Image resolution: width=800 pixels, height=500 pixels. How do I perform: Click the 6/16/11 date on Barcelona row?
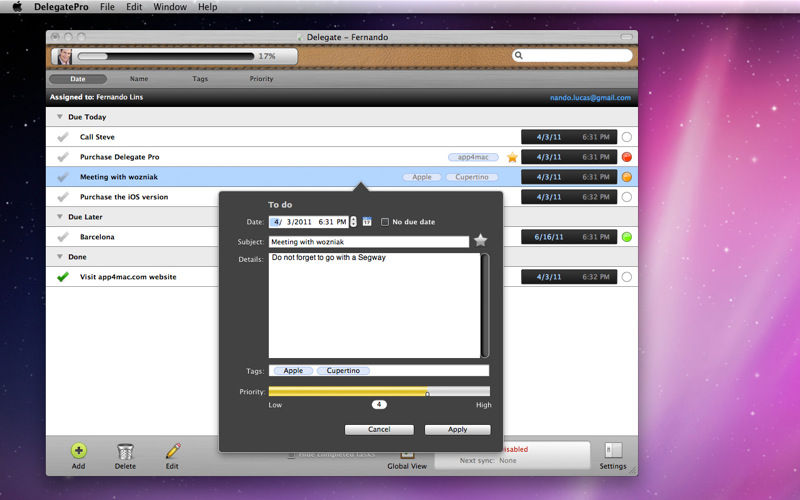(x=549, y=237)
